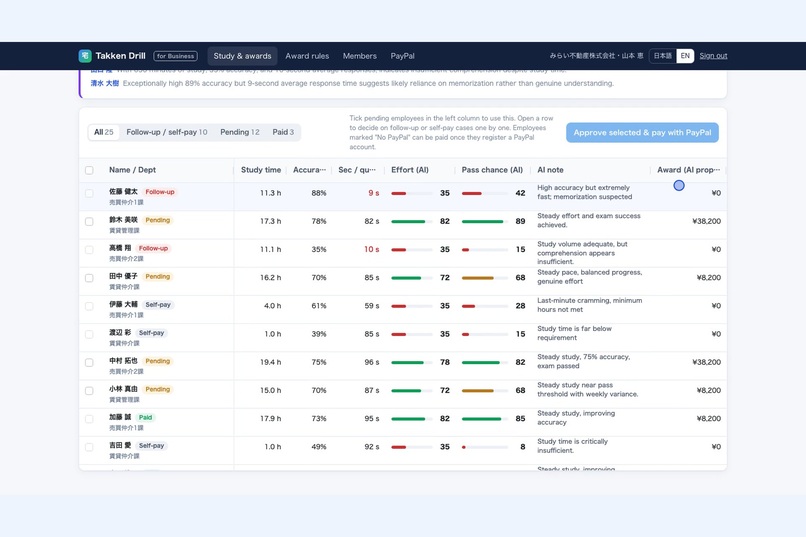The image size is (806, 537).
Task: Click the Sign out link
Action: click(713, 55)
